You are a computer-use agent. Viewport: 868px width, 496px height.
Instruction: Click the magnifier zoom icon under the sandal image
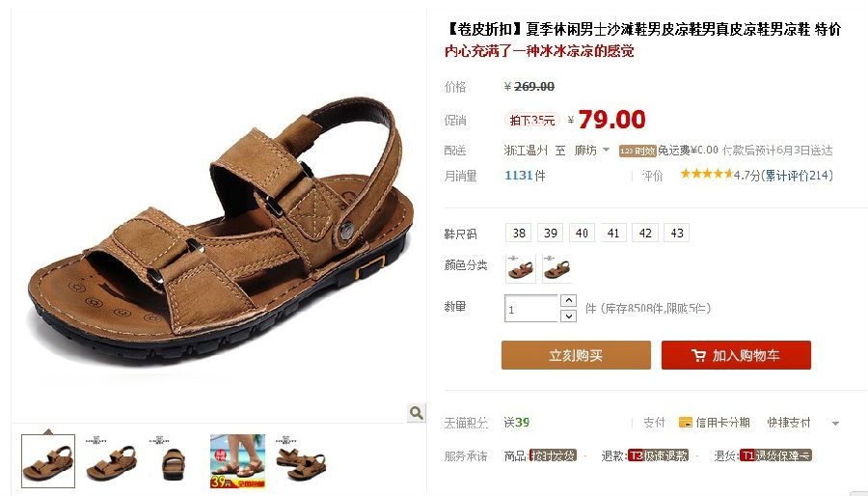[x=417, y=412]
